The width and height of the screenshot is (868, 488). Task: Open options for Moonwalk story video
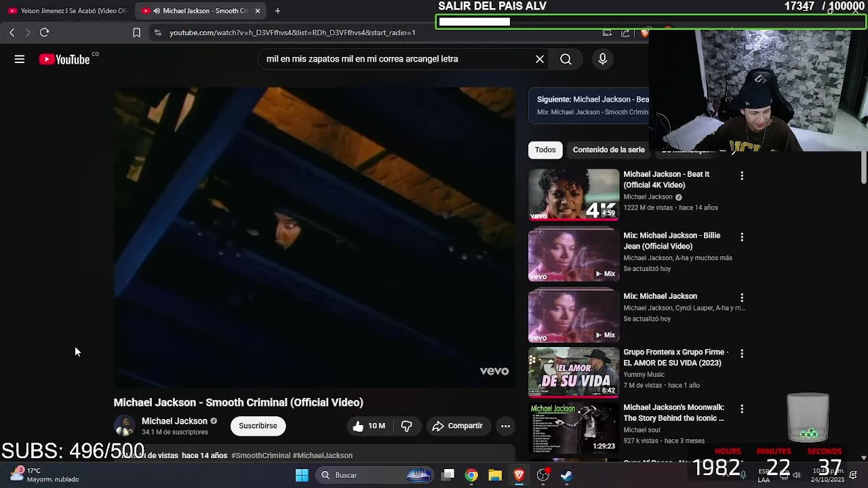point(742,409)
